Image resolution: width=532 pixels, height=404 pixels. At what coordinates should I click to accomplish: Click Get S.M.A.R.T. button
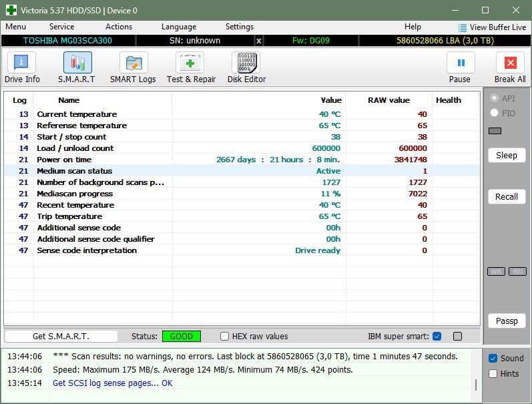(x=61, y=337)
